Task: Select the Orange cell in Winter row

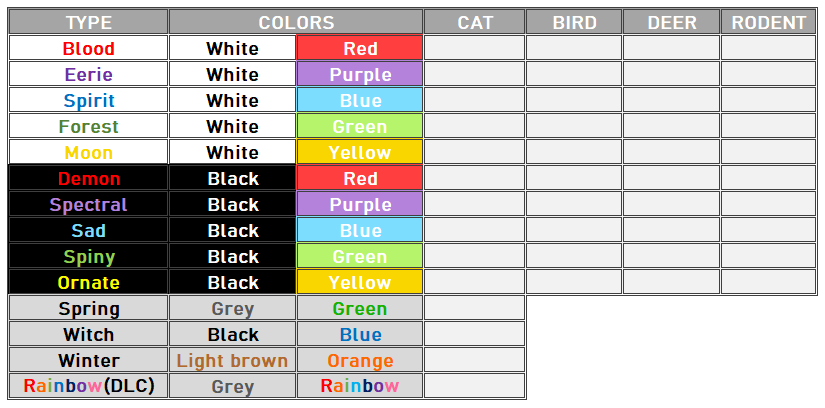Action: point(360,360)
